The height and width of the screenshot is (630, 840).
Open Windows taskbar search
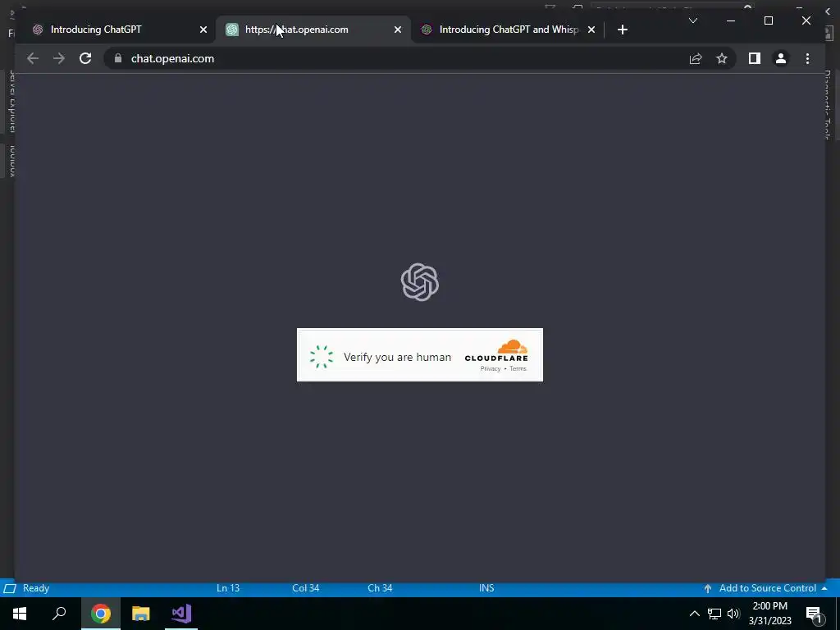point(59,614)
